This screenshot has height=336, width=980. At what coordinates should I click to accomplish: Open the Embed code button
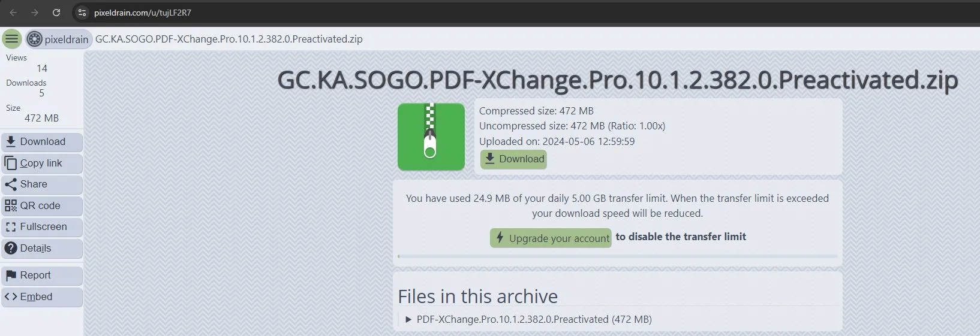[42, 297]
